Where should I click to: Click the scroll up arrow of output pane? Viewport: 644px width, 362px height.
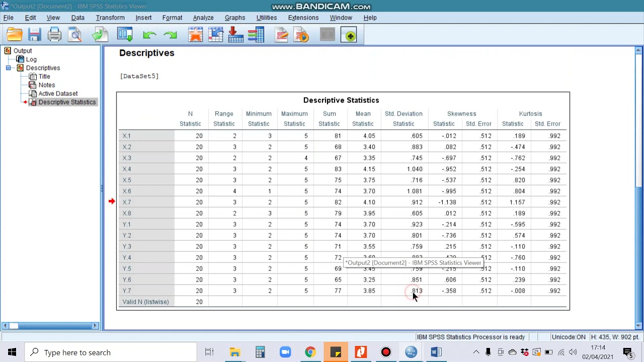click(x=638, y=50)
